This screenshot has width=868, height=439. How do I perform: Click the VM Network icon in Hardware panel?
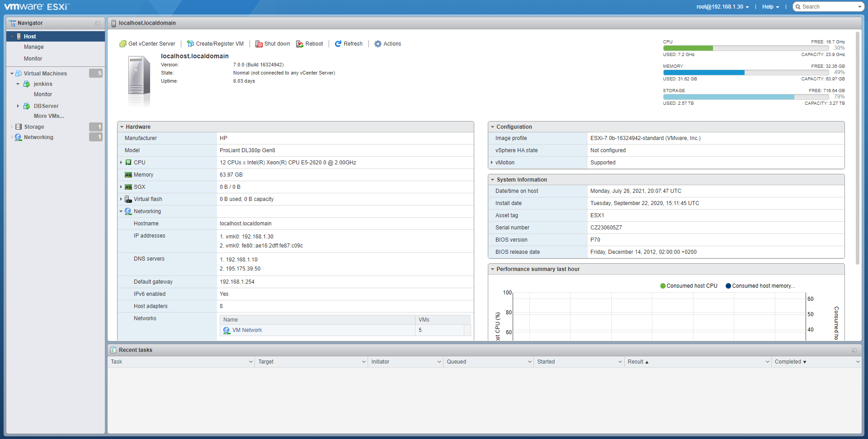tap(226, 330)
